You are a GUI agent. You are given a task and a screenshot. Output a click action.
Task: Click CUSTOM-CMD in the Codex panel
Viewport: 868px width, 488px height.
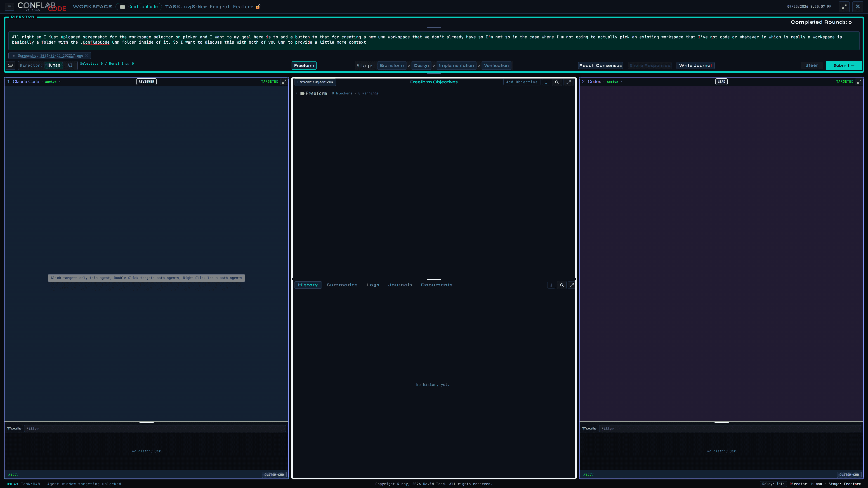(x=849, y=475)
